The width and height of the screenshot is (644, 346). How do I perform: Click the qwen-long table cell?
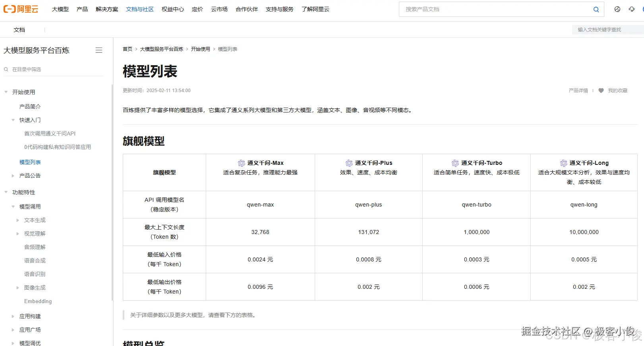(x=584, y=205)
